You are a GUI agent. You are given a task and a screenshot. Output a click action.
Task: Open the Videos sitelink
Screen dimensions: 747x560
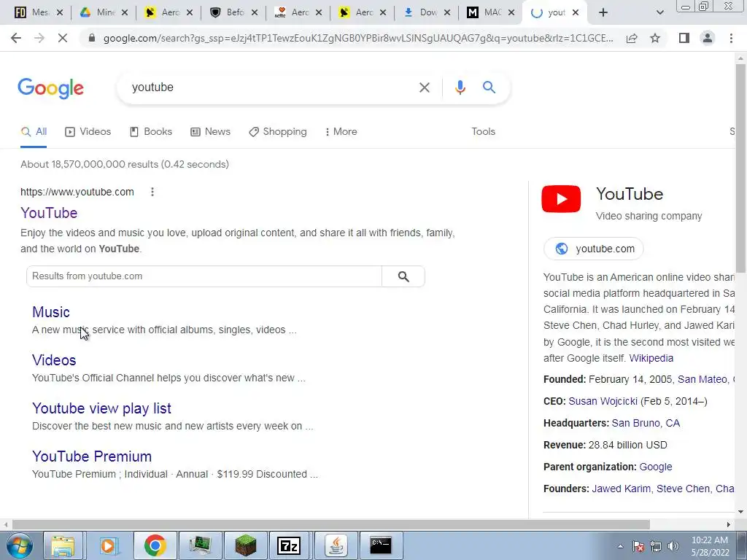pos(54,360)
